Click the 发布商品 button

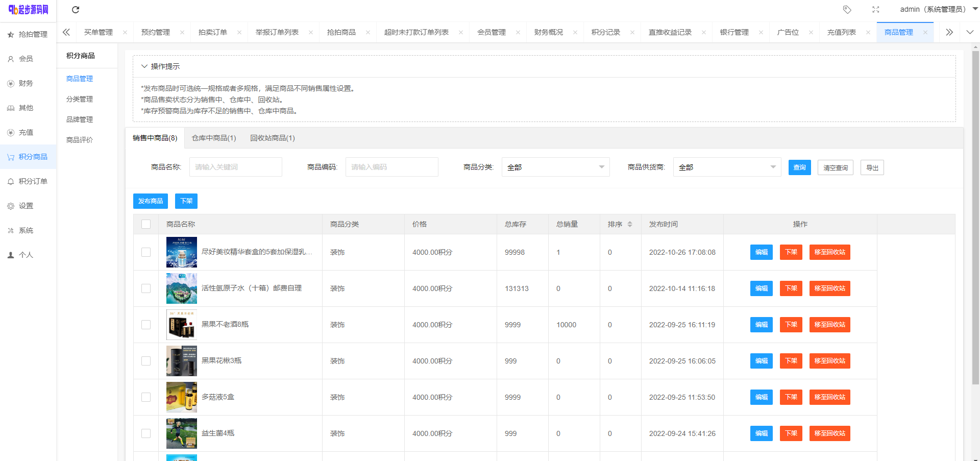click(150, 201)
